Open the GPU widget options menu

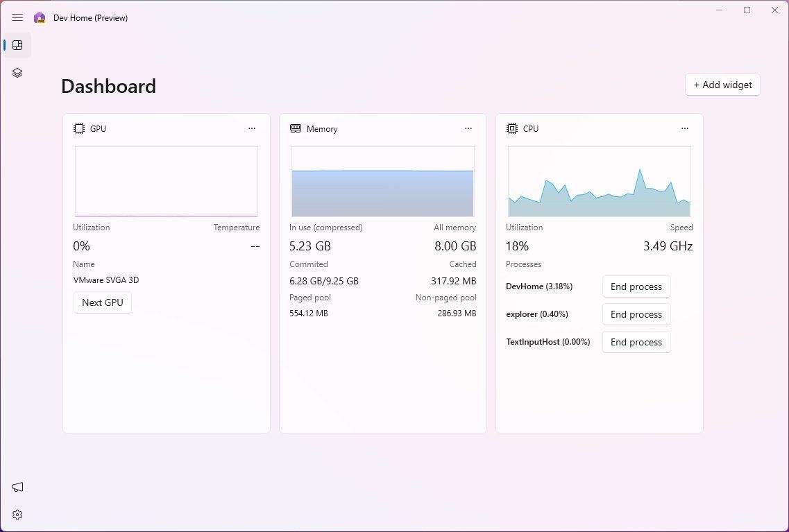[x=252, y=128]
